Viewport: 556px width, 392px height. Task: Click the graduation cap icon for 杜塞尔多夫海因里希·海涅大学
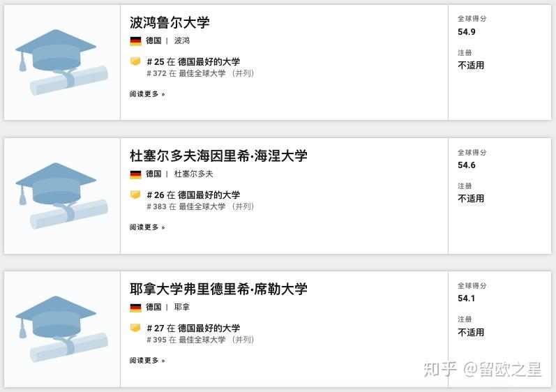tap(61, 195)
